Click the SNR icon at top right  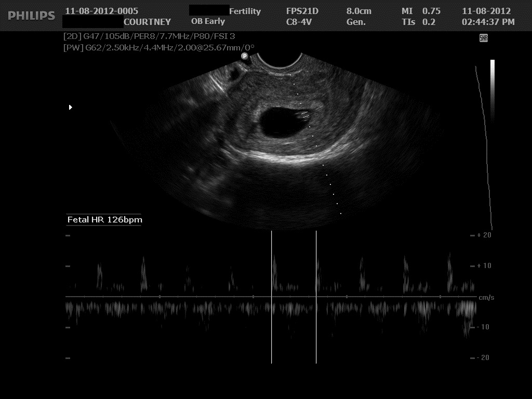click(483, 38)
